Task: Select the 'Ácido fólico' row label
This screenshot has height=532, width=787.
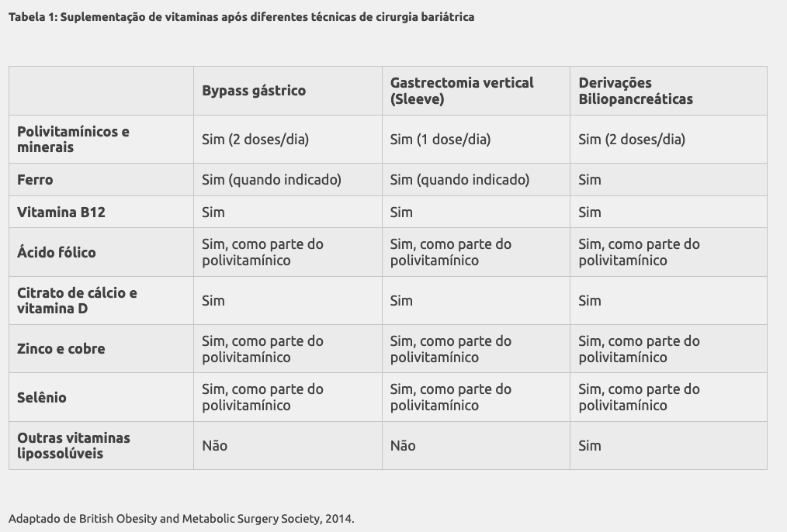Action: click(56, 252)
